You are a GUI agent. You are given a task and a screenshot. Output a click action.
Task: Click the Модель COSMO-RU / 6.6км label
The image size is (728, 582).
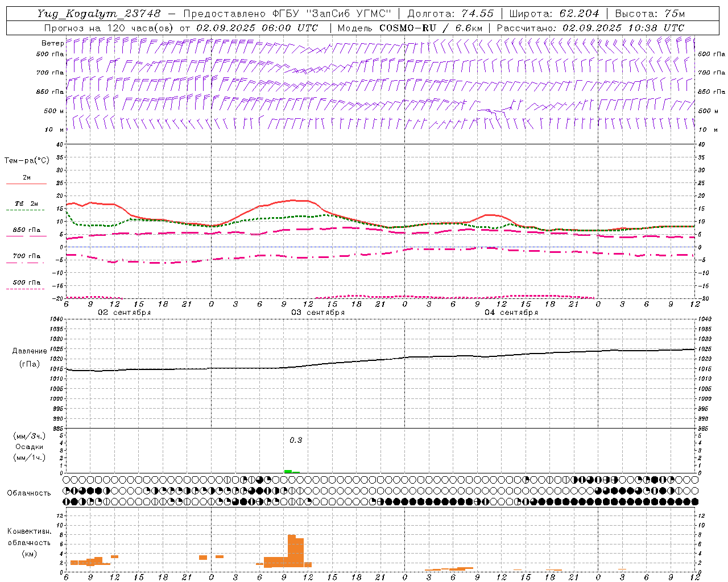[x=409, y=28]
